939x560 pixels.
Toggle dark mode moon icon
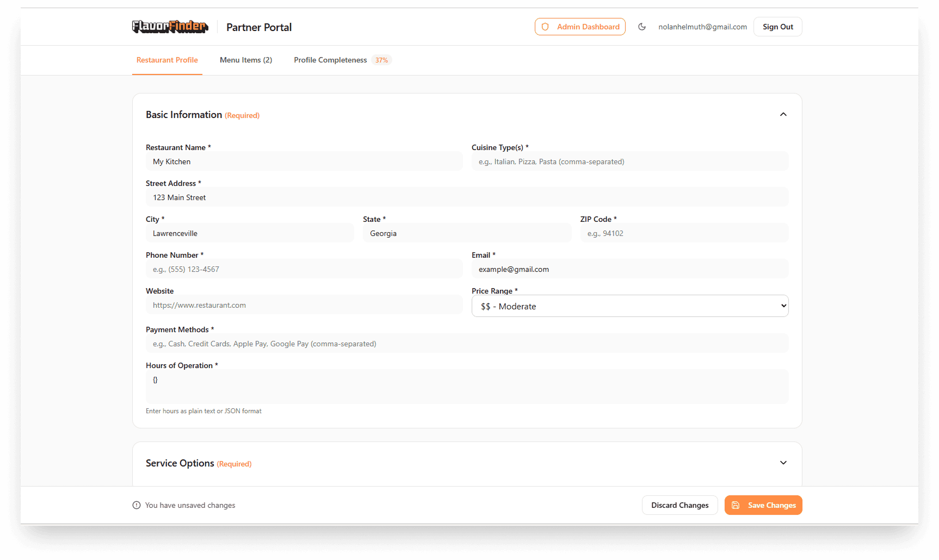pos(642,27)
